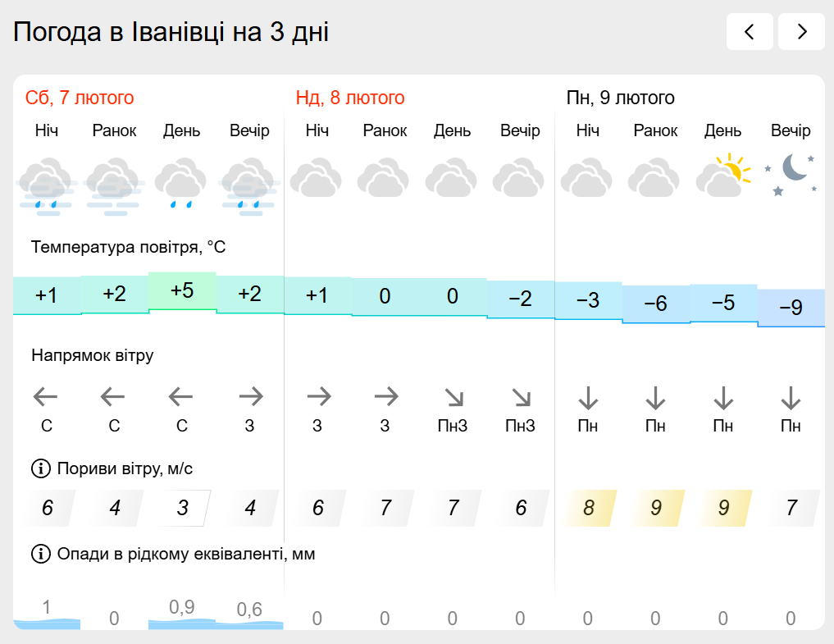
Task: Click the next days right arrow button
Action: pyautogui.click(x=801, y=32)
